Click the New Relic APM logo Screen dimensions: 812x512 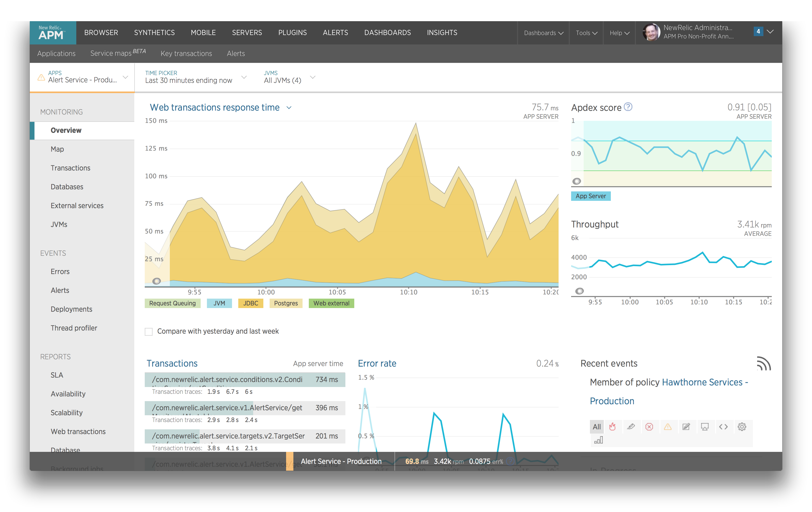click(53, 33)
